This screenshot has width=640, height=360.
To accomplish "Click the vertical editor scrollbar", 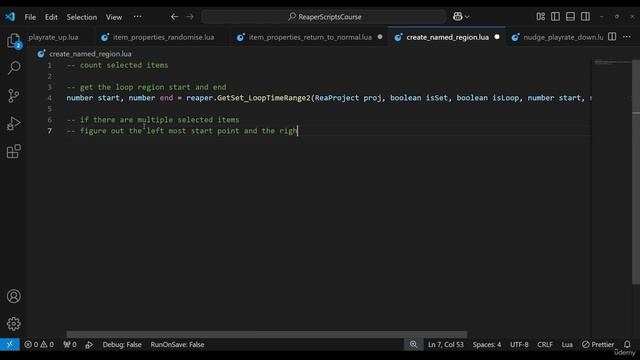I will [x=636, y=171].
